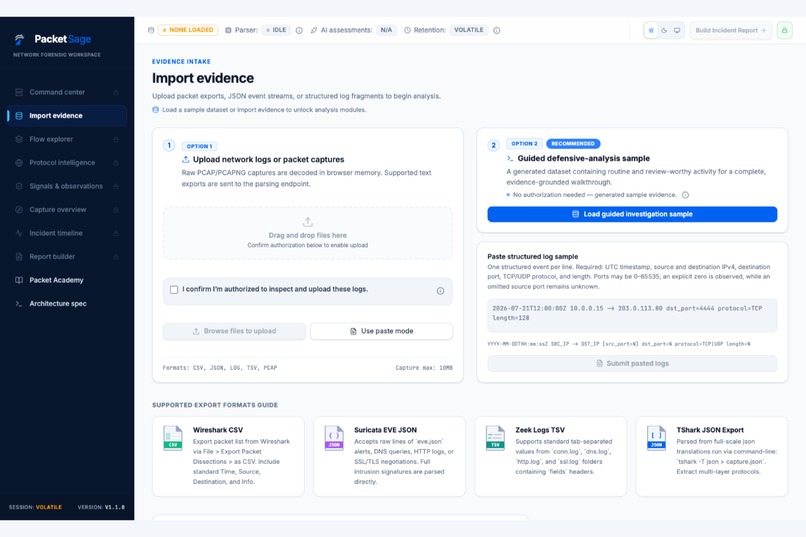The image size is (806, 537).
Task: Click the N/A assessments chip
Action: [386, 30]
